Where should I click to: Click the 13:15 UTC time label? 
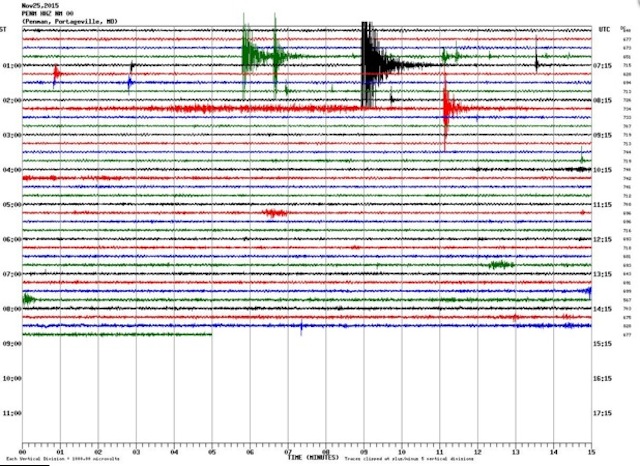(x=602, y=274)
